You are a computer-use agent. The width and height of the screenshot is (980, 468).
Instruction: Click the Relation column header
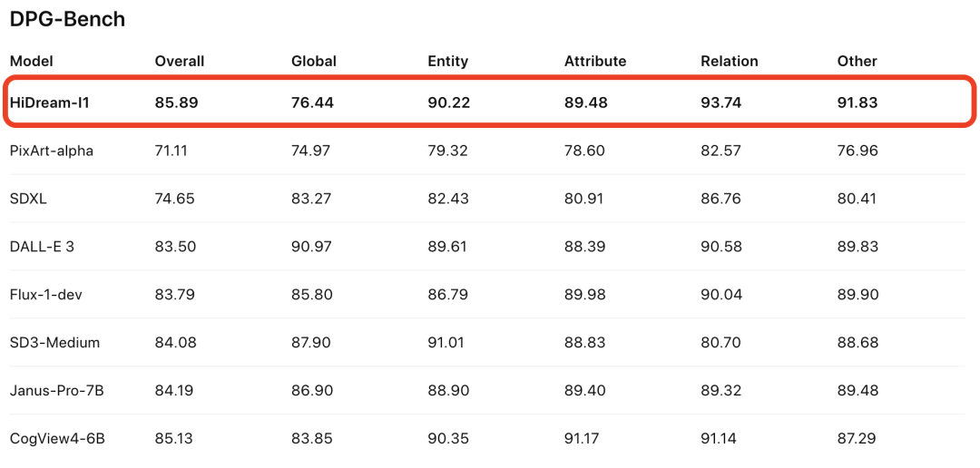pos(729,62)
